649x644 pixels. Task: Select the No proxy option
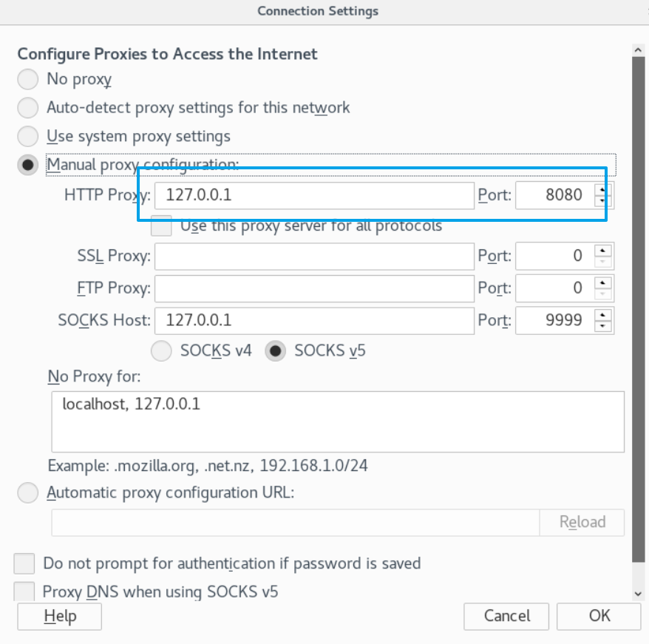click(x=27, y=79)
